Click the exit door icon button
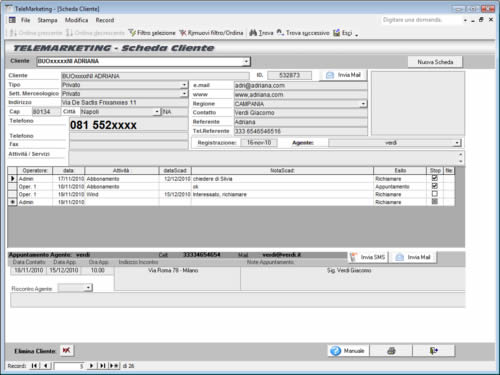This screenshot has height=375, width=500. point(433,351)
